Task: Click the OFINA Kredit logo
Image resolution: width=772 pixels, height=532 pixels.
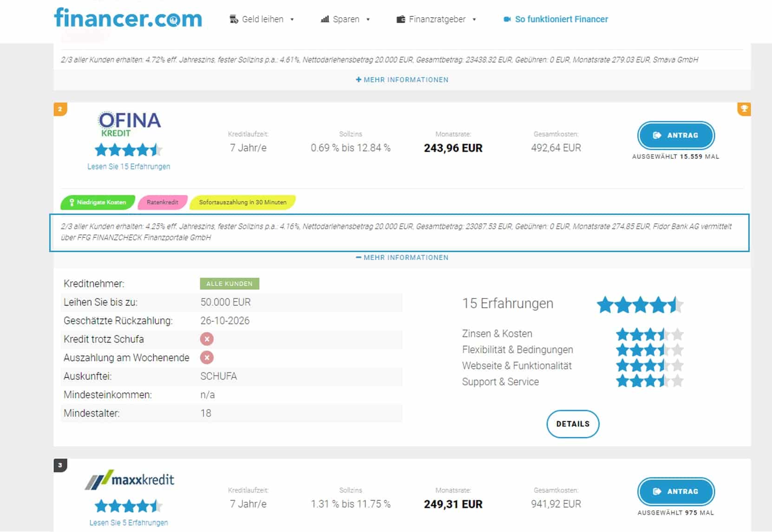Action: click(x=129, y=124)
